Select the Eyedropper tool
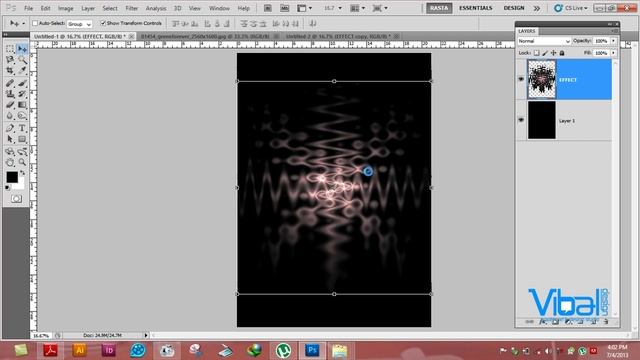This screenshot has height=360, width=640. coord(22,71)
